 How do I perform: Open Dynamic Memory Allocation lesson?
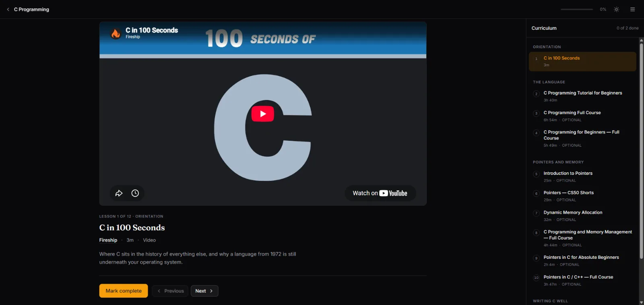pyautogui.click(x=582, y=216)
